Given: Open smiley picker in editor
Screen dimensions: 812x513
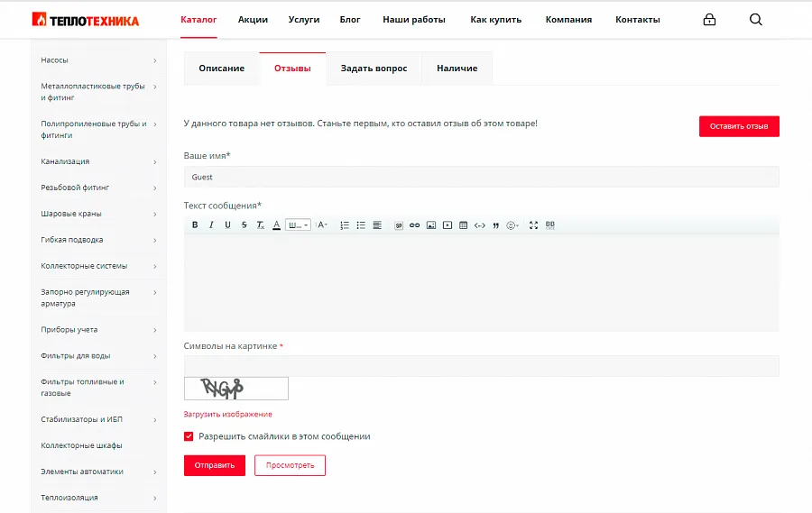Looking at the screenshot, I should point(512,224).
